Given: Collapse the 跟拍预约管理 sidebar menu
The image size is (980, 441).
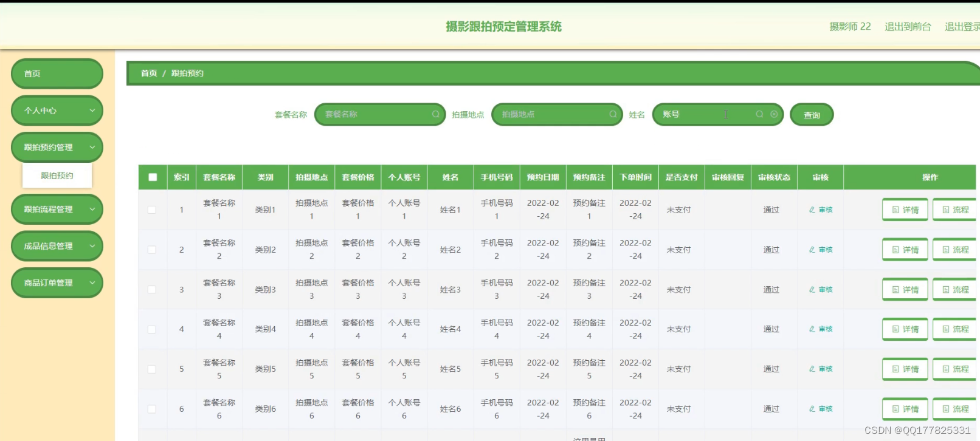Looking at the screenshot, I should [x=57, y=147].
